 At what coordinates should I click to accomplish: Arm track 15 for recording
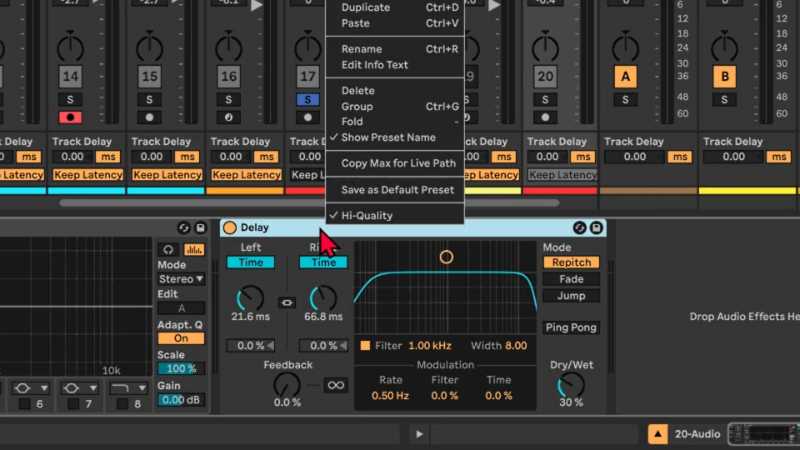(x=149, y=117)
